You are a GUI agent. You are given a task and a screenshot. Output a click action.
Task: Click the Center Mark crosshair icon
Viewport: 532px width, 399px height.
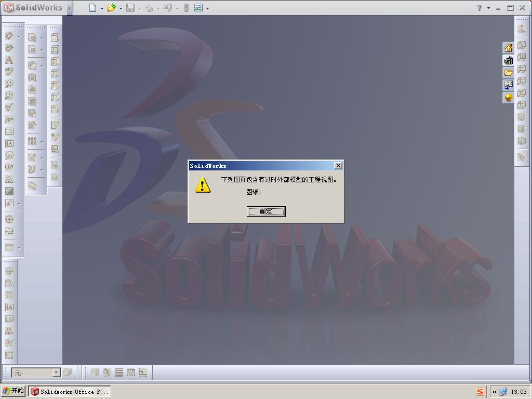[x=9, y=219]
